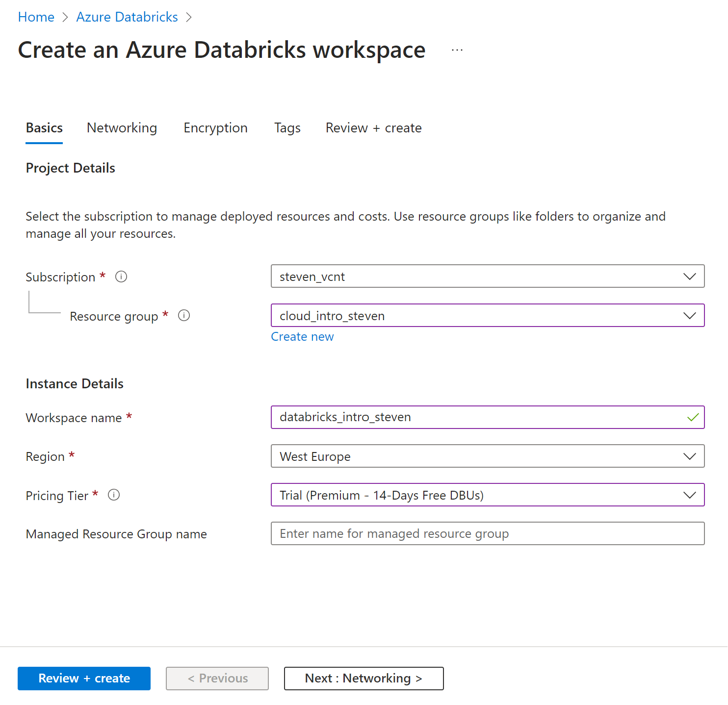Click the Workspace name label
Image resolution: width=728 pixels, height=705 pixels.
click(x=74, y=418)
